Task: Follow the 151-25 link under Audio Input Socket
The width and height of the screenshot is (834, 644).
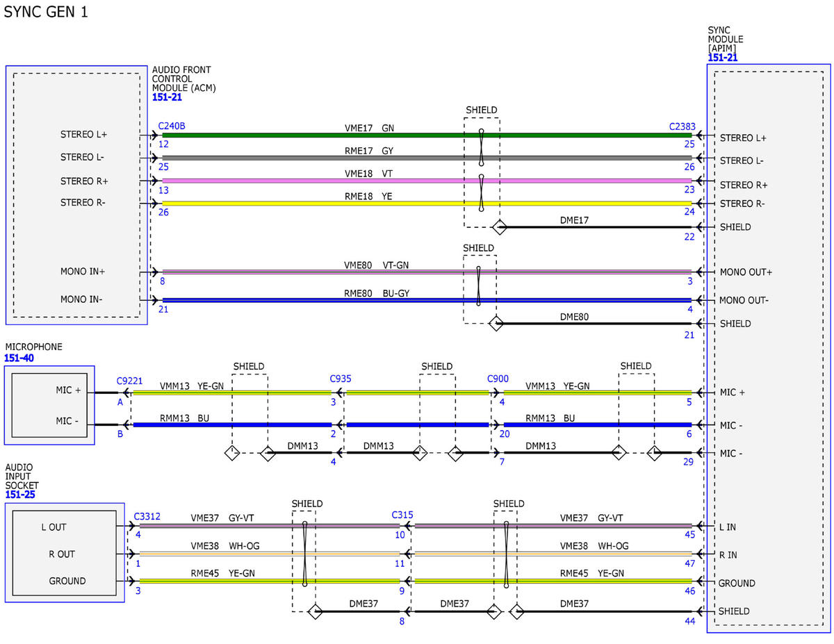Action: point(19,495)
